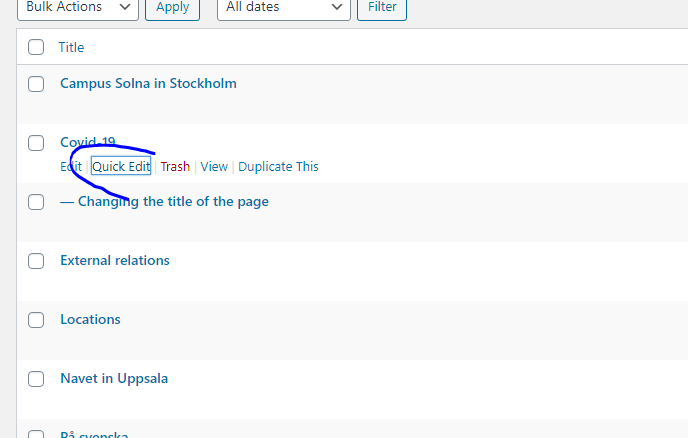Tick the Navet in Uppsala checkbox
The width and height of the screenshot is (688, 438).
pyautogui.click(x=36, y=379)
